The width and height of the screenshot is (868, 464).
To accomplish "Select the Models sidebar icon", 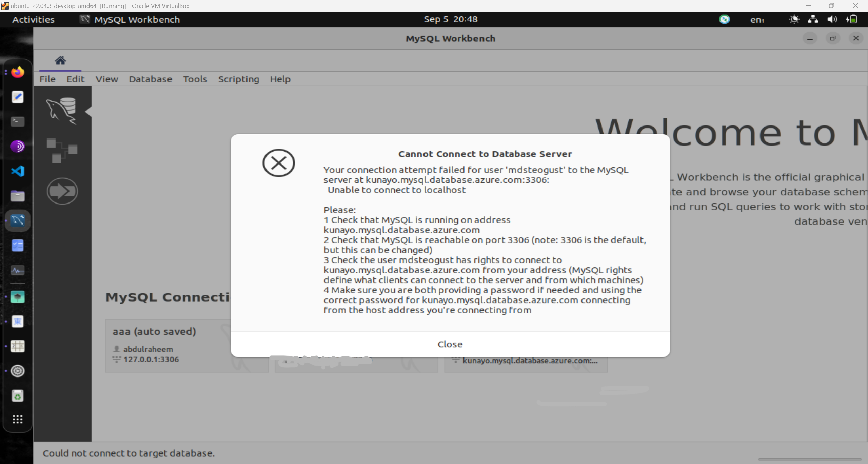I will pos(62,150).
